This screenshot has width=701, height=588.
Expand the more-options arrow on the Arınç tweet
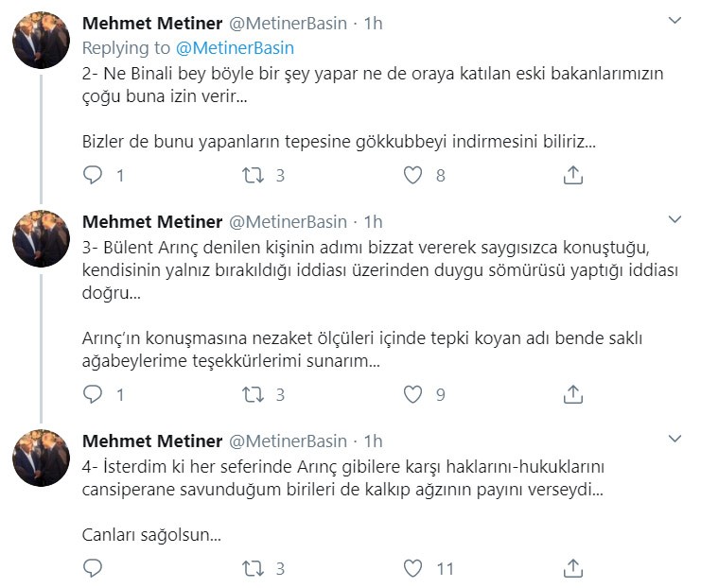click(675, 219)
